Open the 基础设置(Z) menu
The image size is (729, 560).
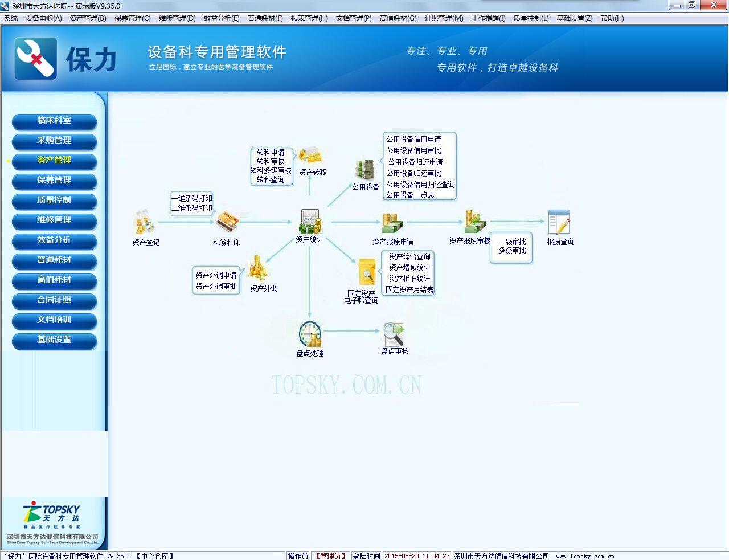pyautogui.click(x=575, y=18)
